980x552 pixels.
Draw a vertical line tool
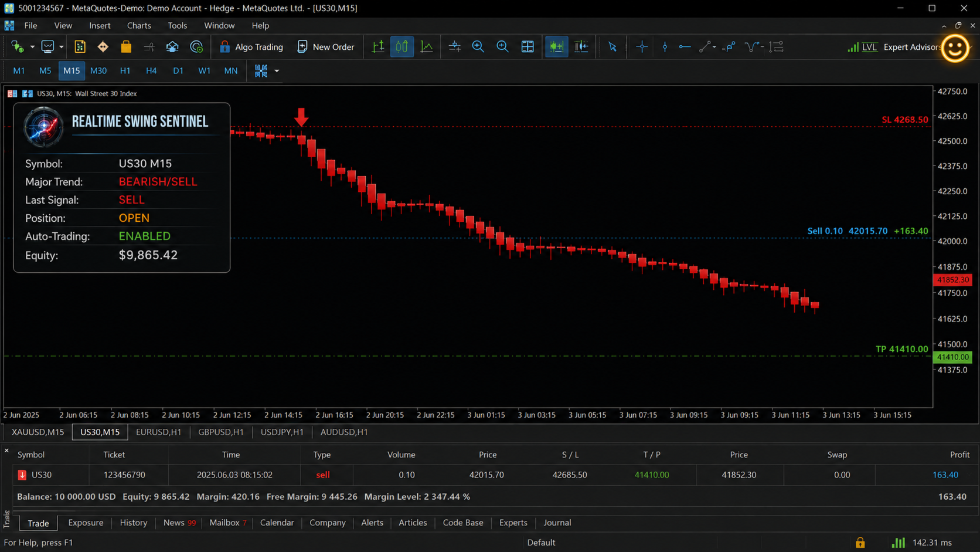click(665, 47)
